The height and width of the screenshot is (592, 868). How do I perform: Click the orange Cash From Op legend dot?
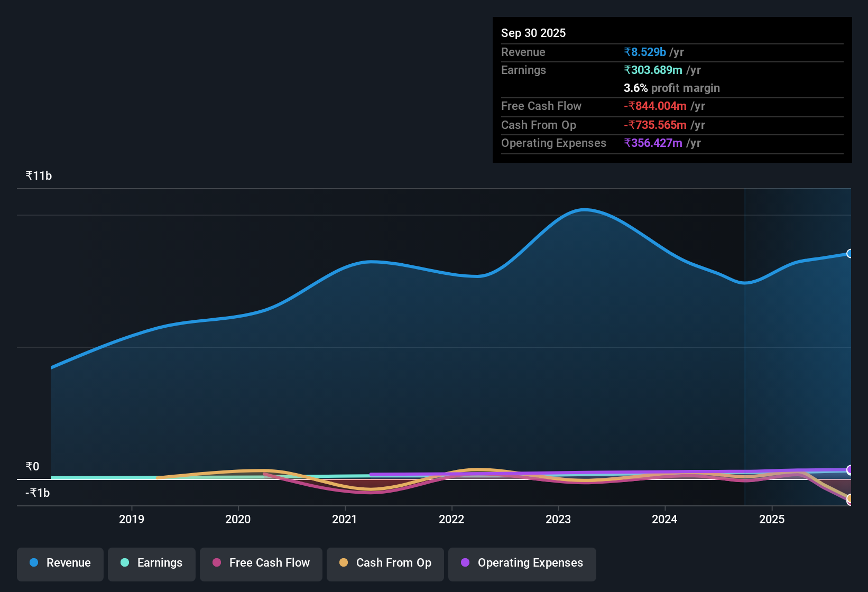point(344,563)
